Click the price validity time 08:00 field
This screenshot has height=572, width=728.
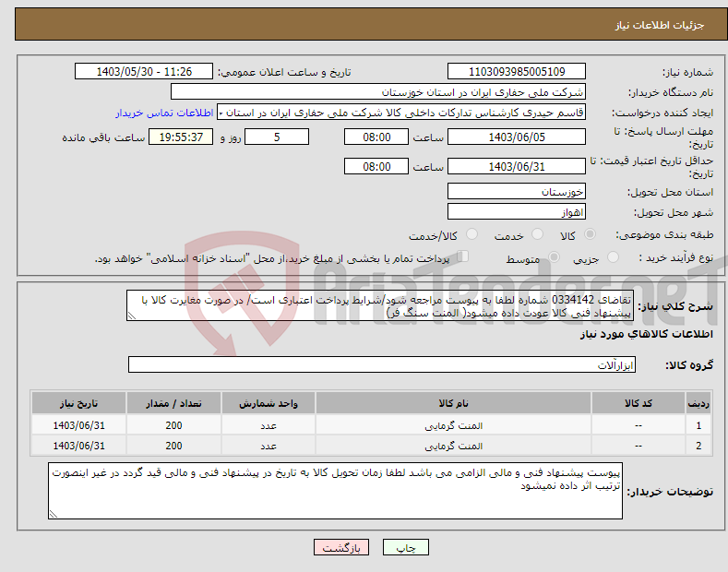click(376, 166)
